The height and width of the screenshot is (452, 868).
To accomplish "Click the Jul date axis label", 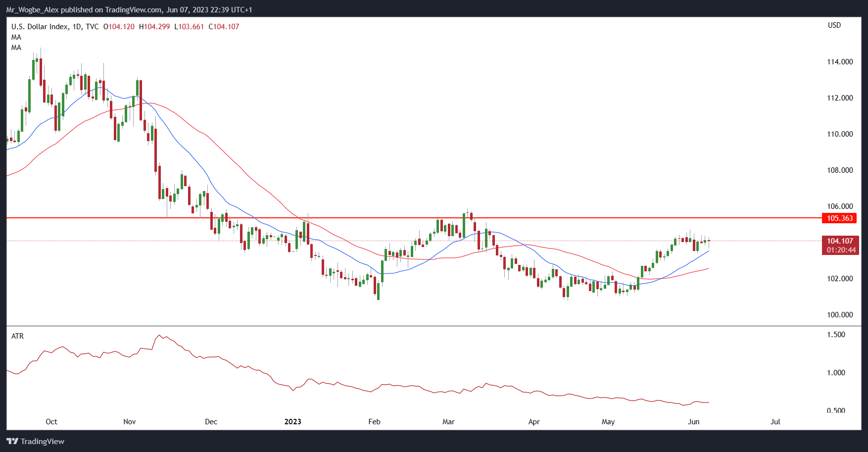I will point(775,422).
